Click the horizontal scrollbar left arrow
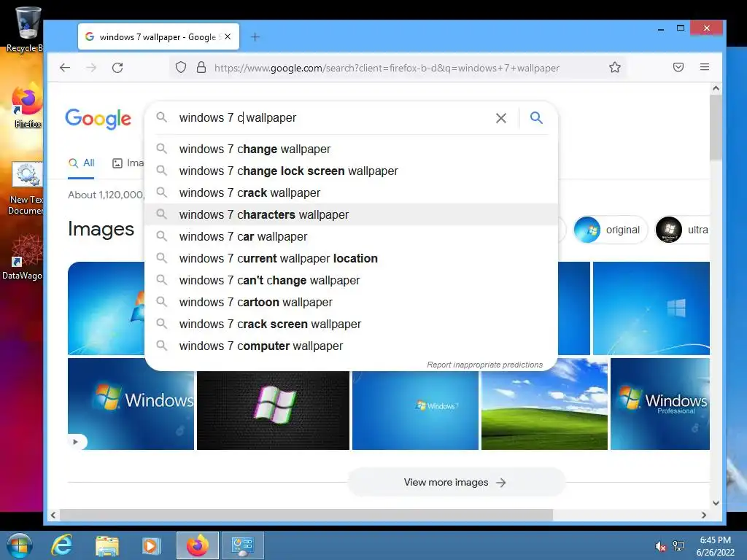 53,516
